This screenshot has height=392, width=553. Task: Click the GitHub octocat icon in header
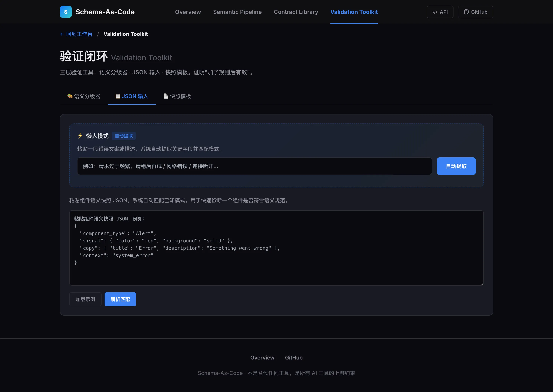click(466, 12)
